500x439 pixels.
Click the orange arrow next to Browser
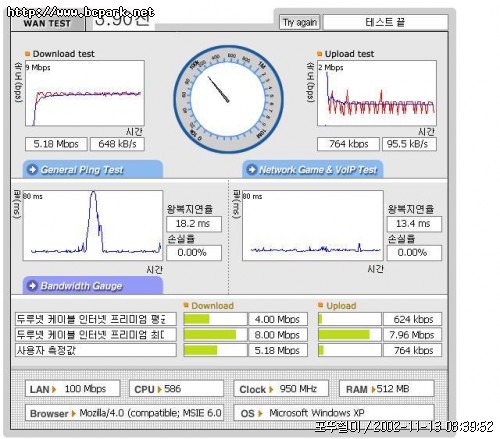(74, 414)
